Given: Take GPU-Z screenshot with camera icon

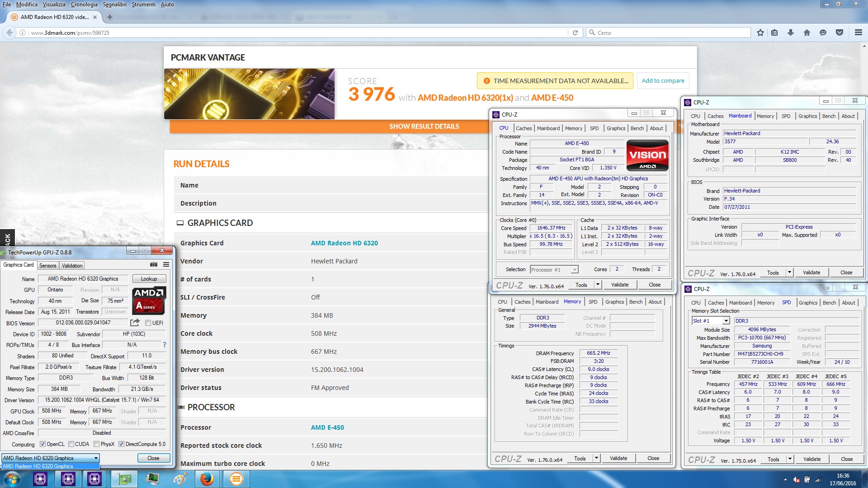Looking at the screenshot, I should tap(154, 264).
